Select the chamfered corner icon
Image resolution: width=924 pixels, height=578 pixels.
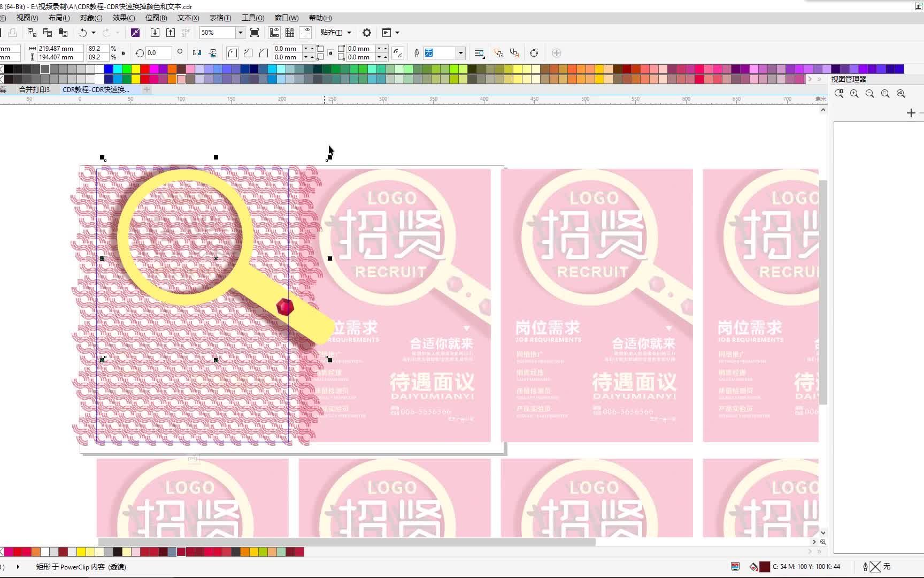point(264,53)
